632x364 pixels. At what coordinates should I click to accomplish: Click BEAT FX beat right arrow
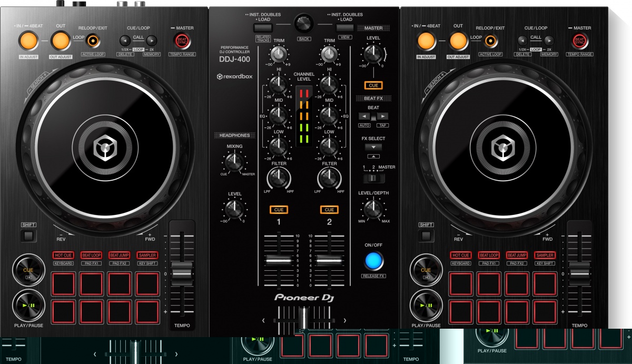click(382, 115)
